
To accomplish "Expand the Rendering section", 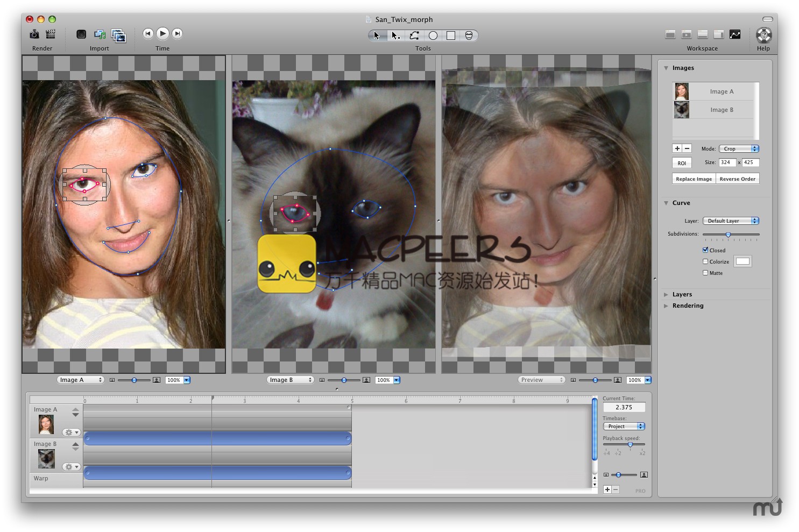I will (666, 306).
